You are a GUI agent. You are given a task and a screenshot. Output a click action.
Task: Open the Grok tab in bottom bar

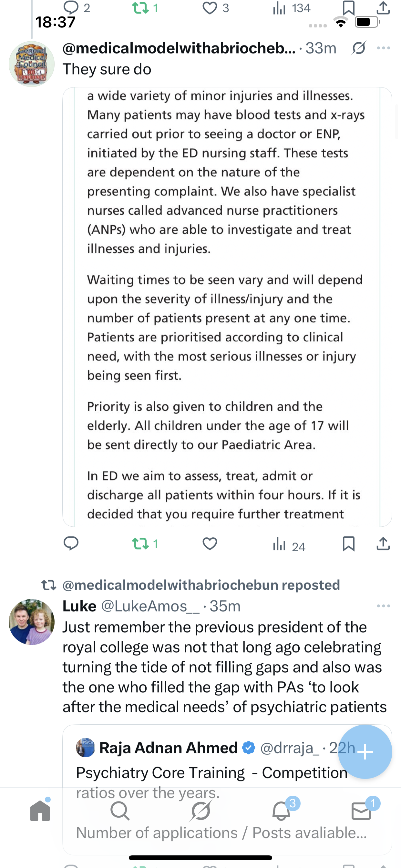point(200,811)
